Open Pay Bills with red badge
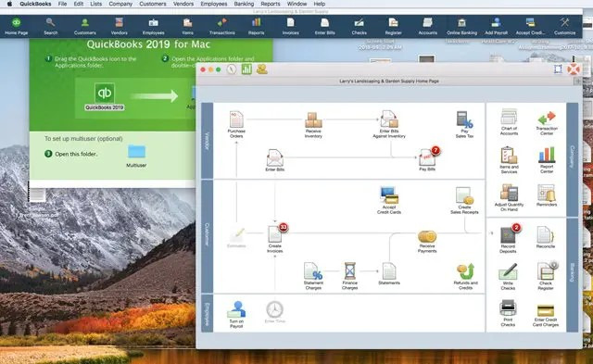The width and height of the screenshot is (593, 364). tap(427, 157)
